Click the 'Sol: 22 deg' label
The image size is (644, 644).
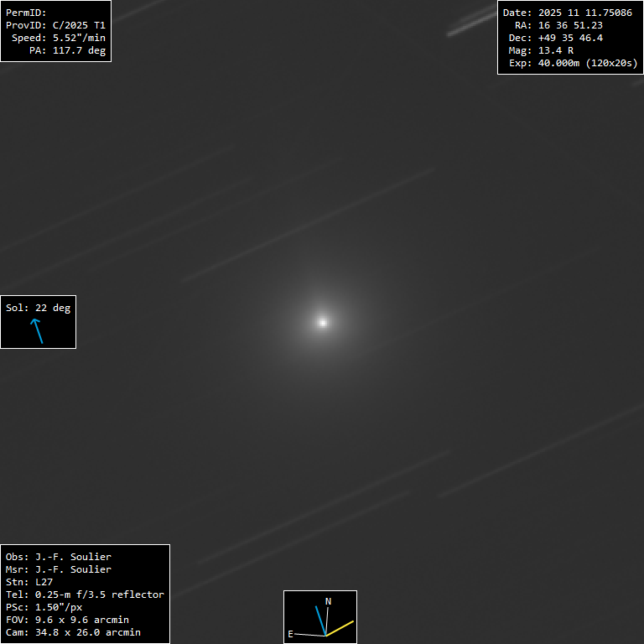click(x=38, y=308)
